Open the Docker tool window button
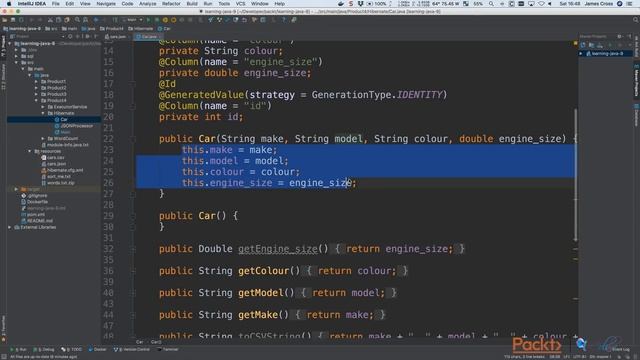Viewport: 640px width, 360px height. [97, 349]
